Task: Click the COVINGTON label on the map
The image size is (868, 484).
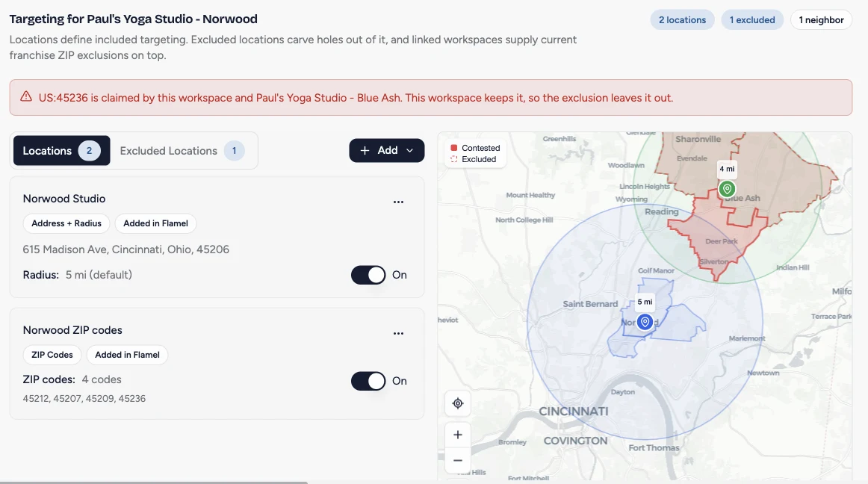Action: (575, 441)
